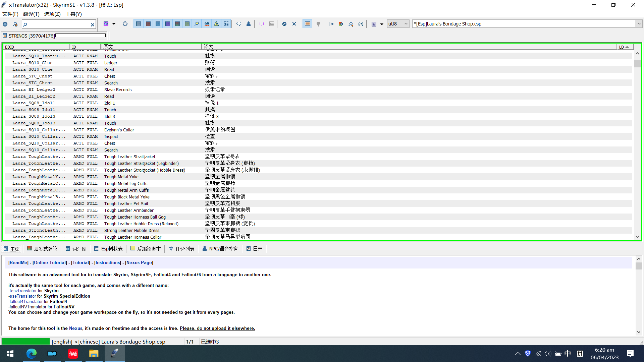Open the 文件(F) menu
Screen dimensions: 644x362
pyautogui.click(x=10, y=14)
